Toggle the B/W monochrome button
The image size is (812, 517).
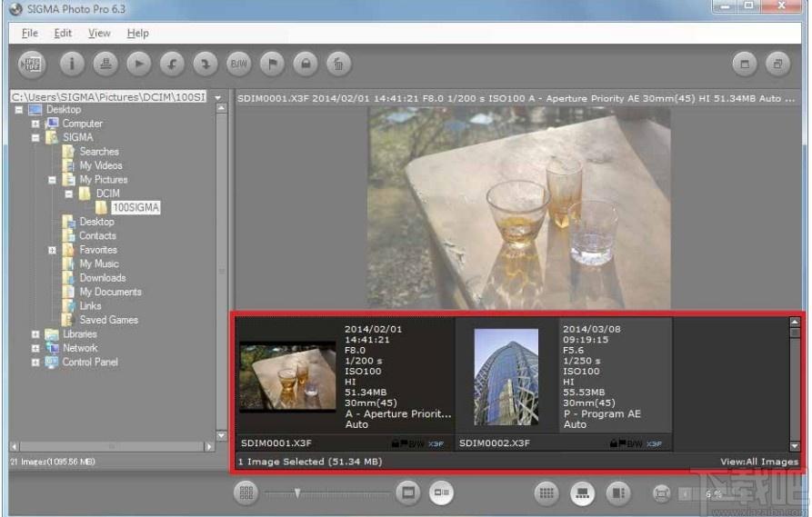239,65
